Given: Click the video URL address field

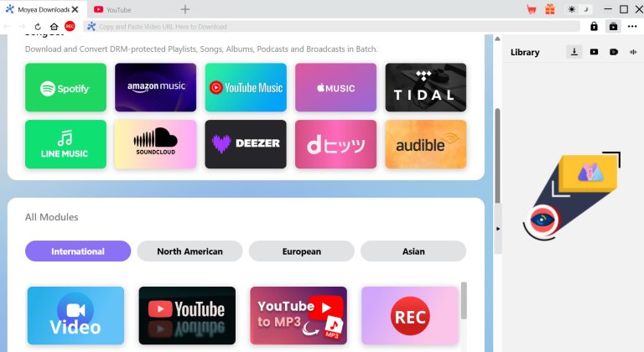Looking at the screenshot, I should pos(332,27).
